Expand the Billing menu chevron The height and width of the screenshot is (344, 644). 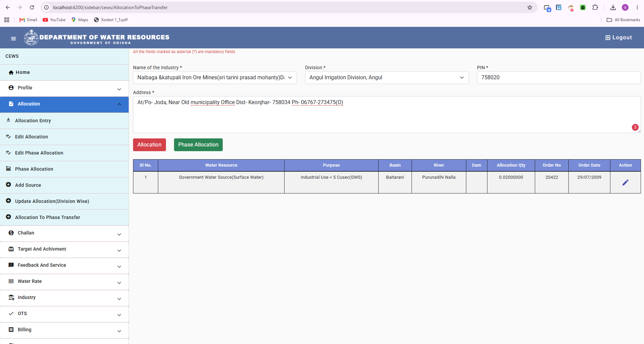pos(119,331)
